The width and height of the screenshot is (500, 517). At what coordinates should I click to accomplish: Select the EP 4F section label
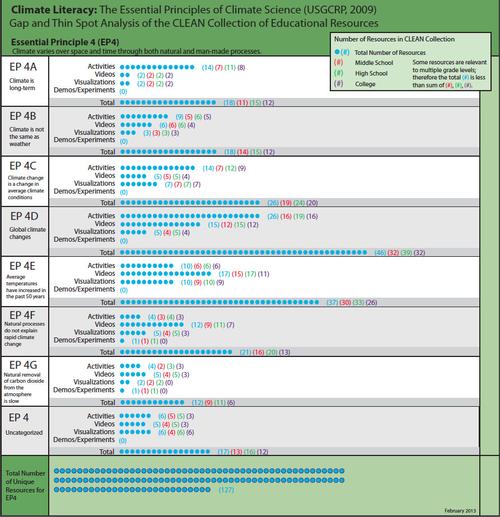point(22,315)
